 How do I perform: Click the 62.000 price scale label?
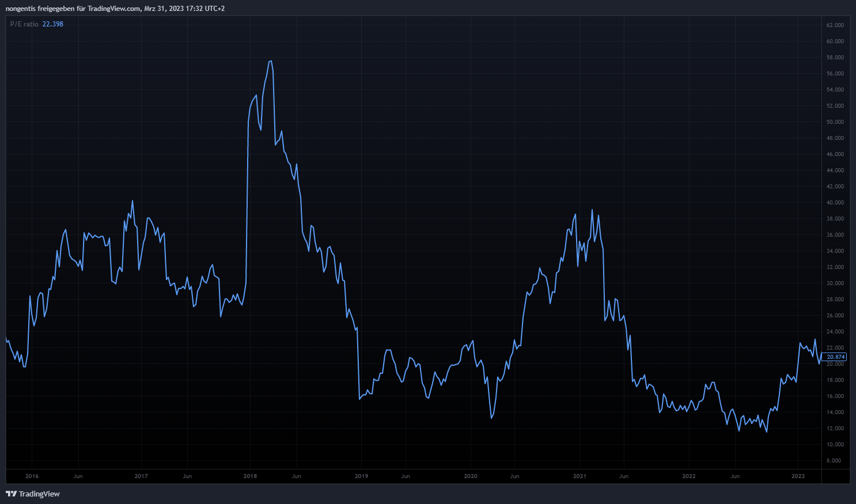click(x=835, y=25)
